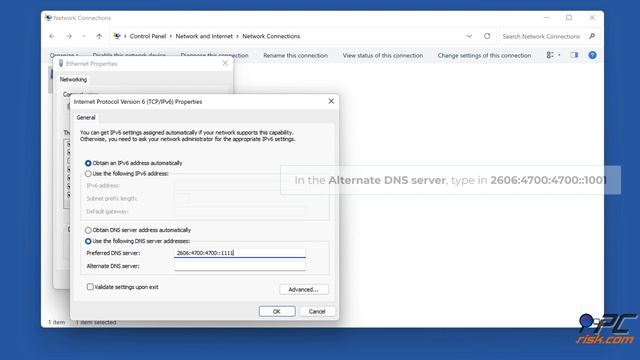
Task: Open Advanced settings button
Action: [304, 289]
